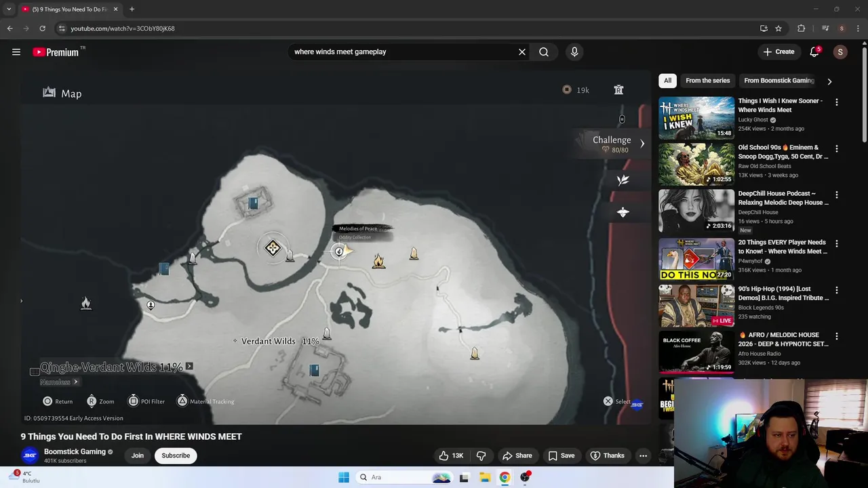Reload the browser page
This screenshot has width=868, height=488.
click(42, 28)
